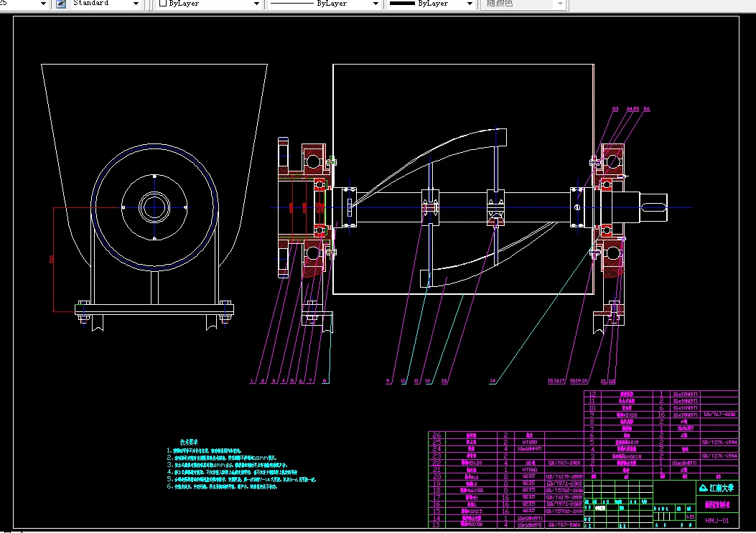Pick the red 300 vertical dimension
Screen dimensions: 756x533
[x=52, y=259]
